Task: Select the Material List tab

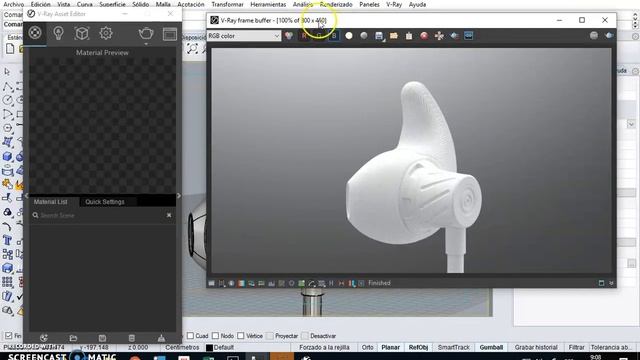Action: [51, 202]
